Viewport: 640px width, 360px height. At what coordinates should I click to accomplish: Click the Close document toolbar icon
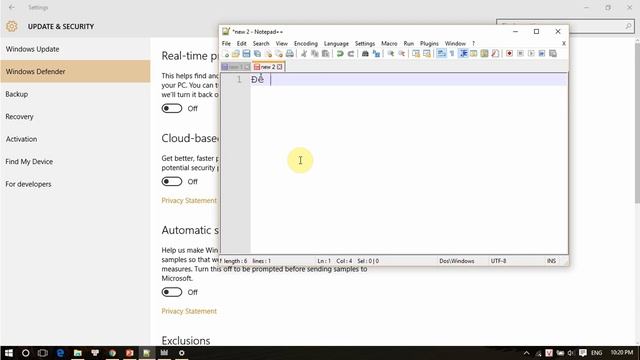(268, 53)
